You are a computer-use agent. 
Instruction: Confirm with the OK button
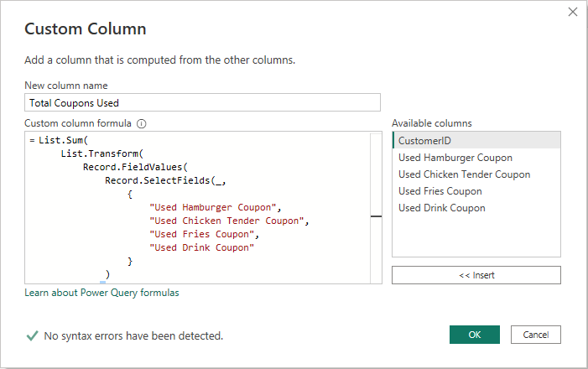tap(475, 335)
